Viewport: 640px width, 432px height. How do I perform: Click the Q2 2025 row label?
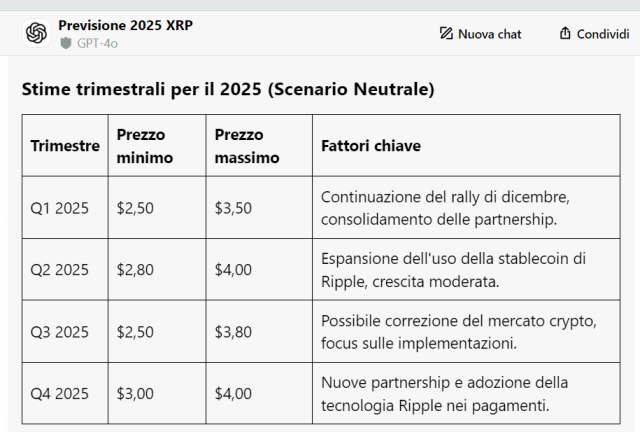(60, 269)
